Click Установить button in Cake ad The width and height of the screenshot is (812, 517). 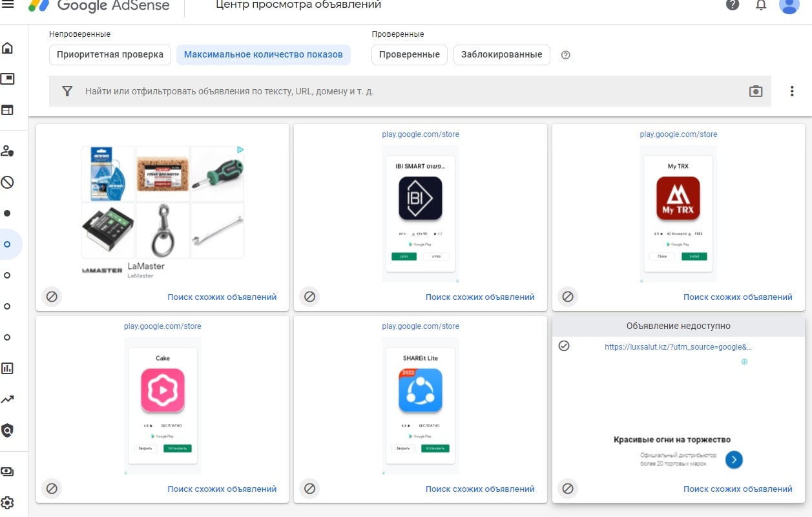(178, 448)
